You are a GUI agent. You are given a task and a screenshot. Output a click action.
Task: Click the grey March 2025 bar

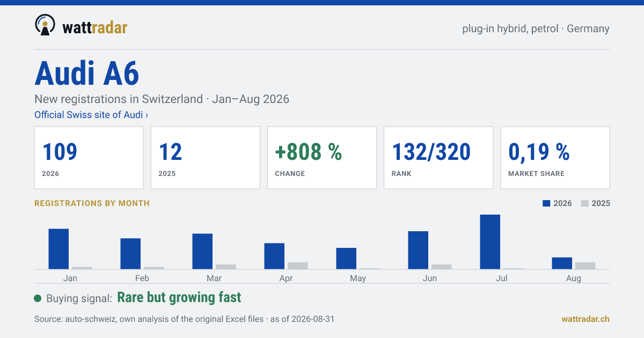coord(226,267)
